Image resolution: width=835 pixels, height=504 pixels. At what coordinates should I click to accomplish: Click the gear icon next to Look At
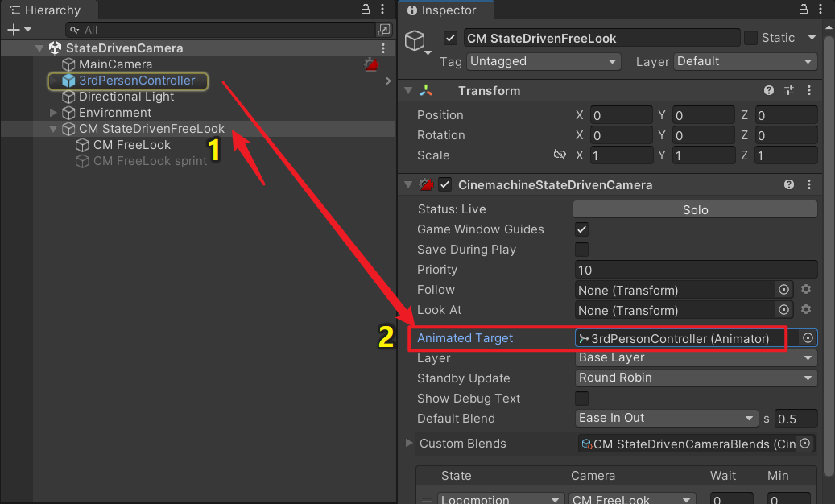pos(806,309)
